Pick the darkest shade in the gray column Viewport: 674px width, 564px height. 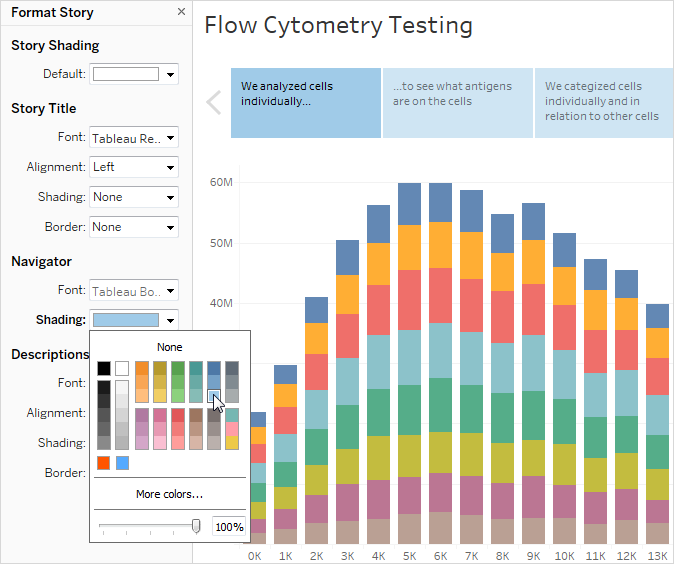[x=104, y=387]
